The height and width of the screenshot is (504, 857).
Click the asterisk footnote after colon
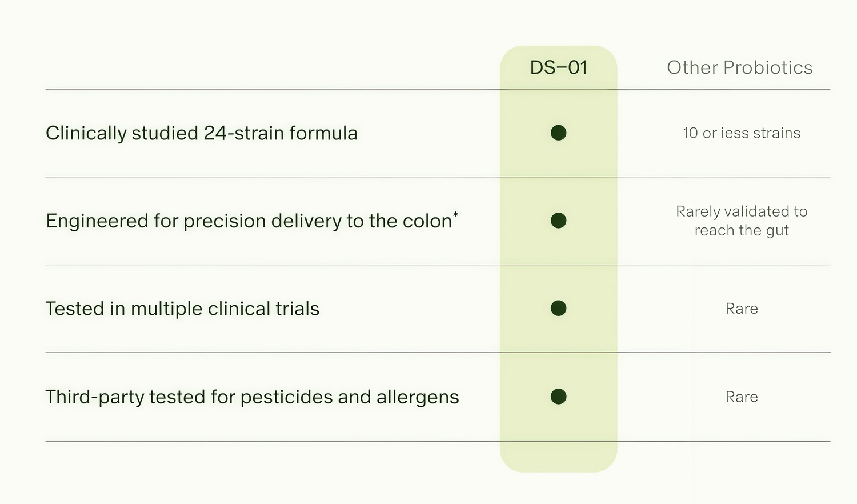455,215
